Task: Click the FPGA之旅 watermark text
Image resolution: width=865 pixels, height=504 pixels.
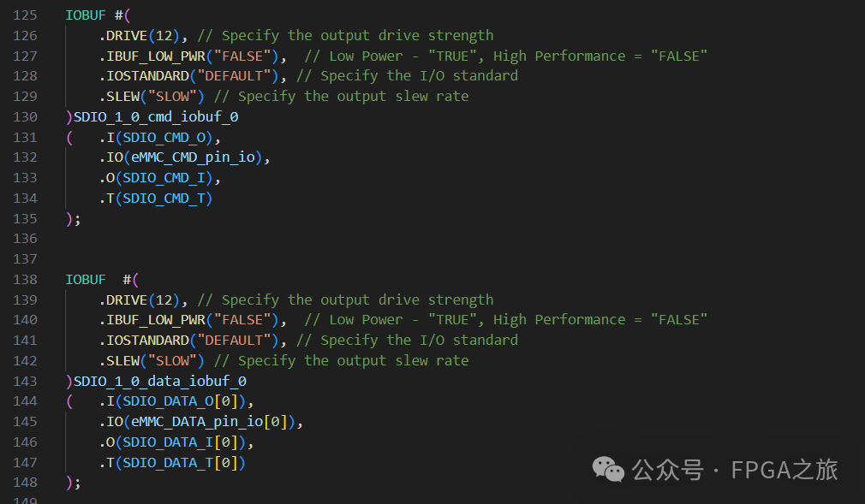Action: pyautogui.click(x=784, y=470)
